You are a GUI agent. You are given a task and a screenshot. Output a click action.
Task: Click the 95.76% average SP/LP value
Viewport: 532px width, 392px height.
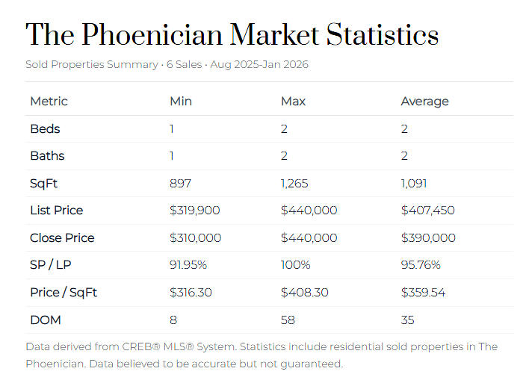421,265
